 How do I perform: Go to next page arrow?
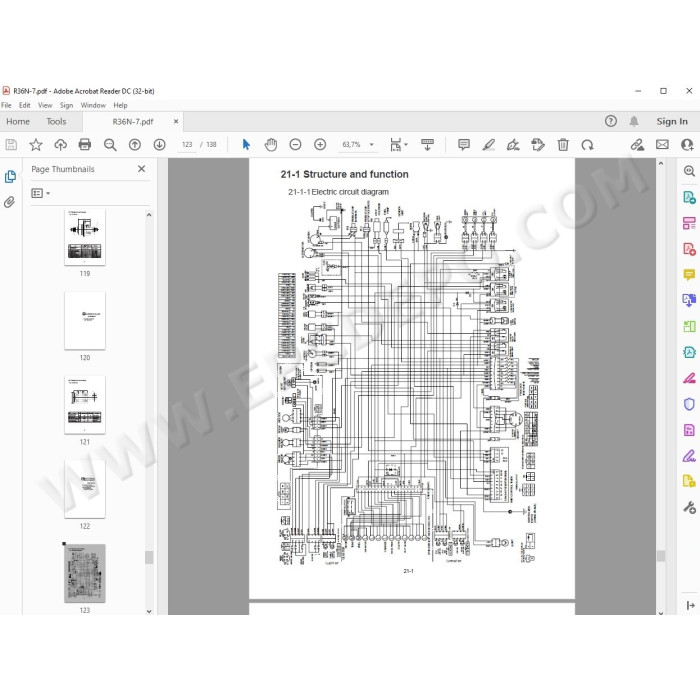(159, 145)
